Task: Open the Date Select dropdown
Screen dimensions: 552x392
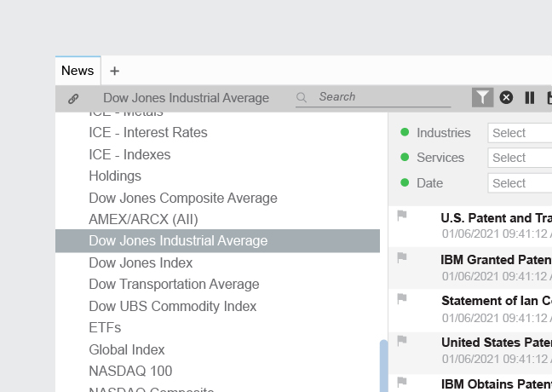Action: (520, 183)
